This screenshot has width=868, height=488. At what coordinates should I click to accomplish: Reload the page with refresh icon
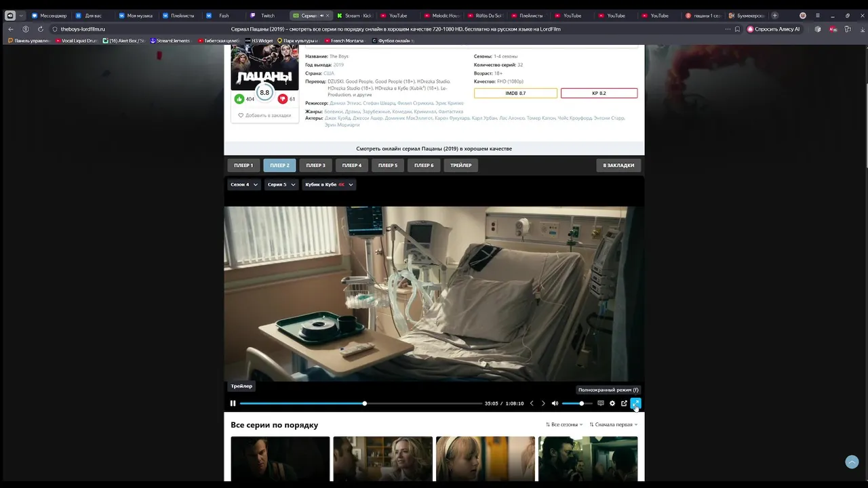point(41,29)
